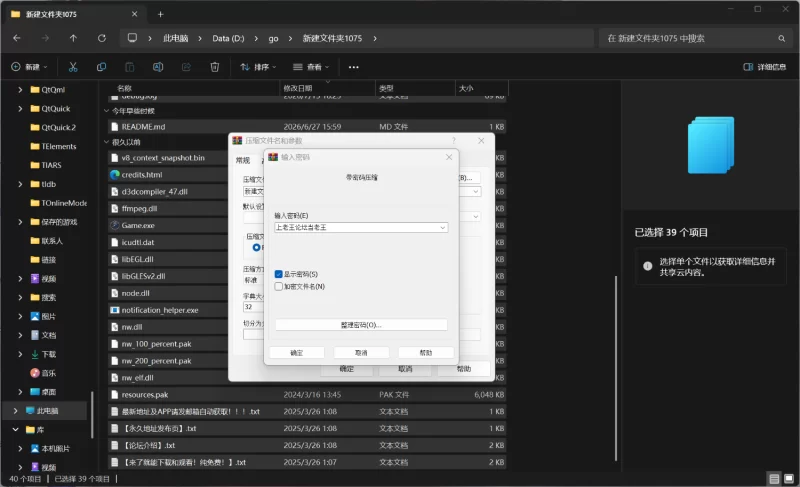The width and height of the screenshot is (800, 487).
Task: Open the three-dot more options menu
Action: 354,67
